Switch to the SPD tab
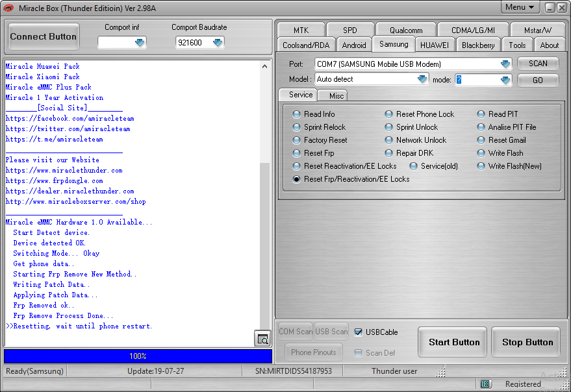 click(x=350, y=30)
